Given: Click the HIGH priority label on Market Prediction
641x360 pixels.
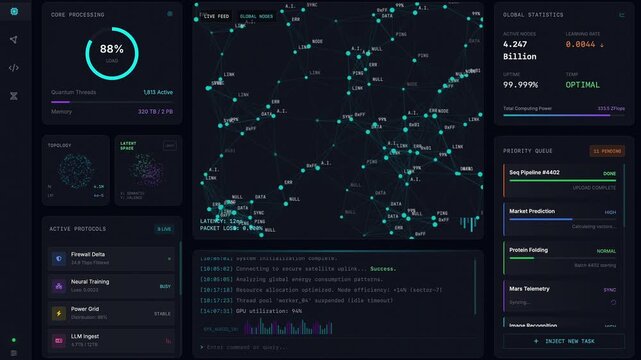Looking at the screenshot, I should (x=610, y=212).
